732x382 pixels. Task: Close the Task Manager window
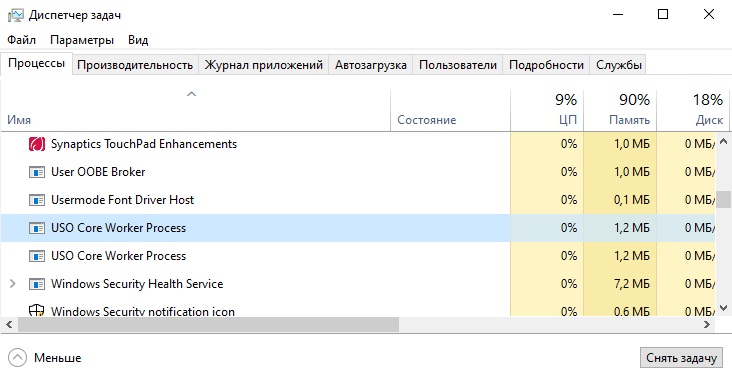pos(709,14)
